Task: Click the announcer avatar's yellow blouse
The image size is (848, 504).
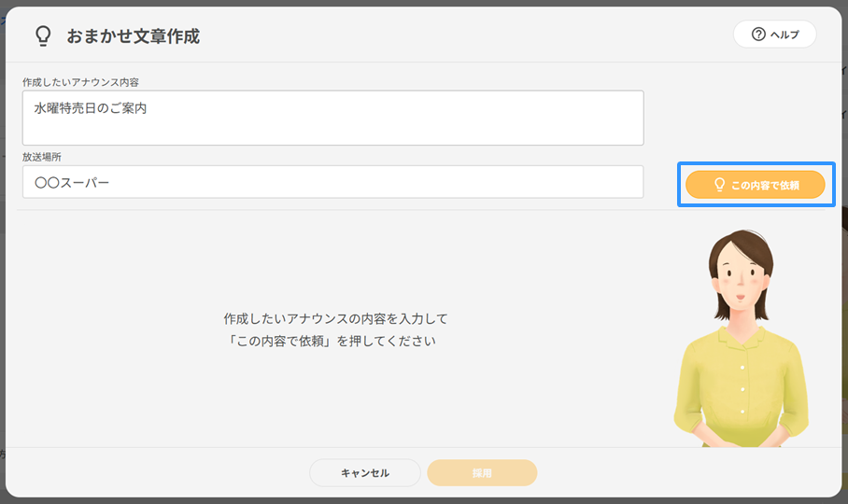Action: (741, 383)
